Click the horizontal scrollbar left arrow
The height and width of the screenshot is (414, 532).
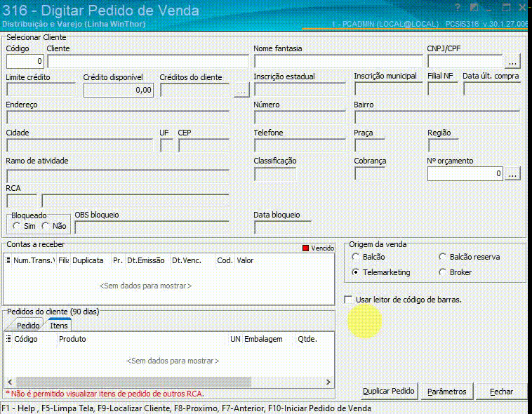(10, 382)
